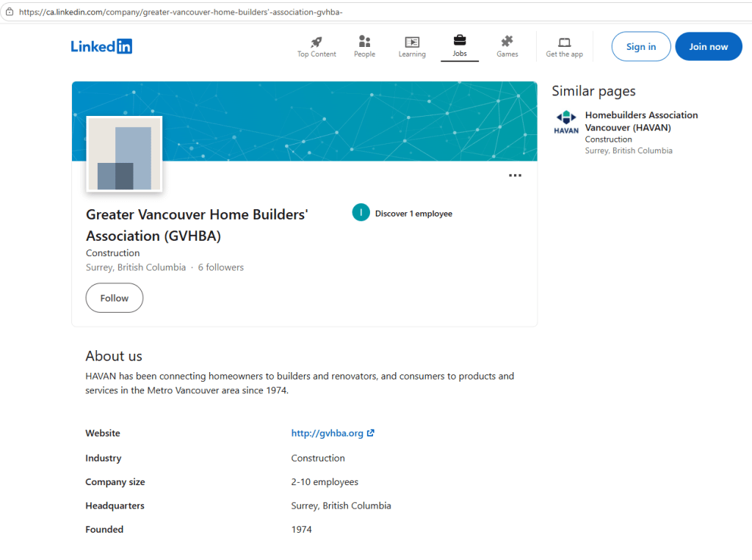Open the Learning video icon
The image size is (752, 560).
click(412, 42)
